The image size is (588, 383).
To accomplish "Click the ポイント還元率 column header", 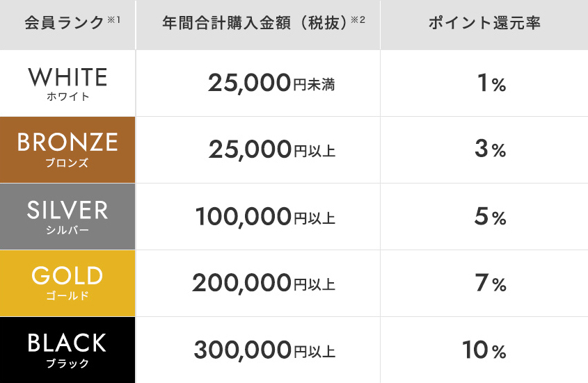I will click(x=484, y=23).
